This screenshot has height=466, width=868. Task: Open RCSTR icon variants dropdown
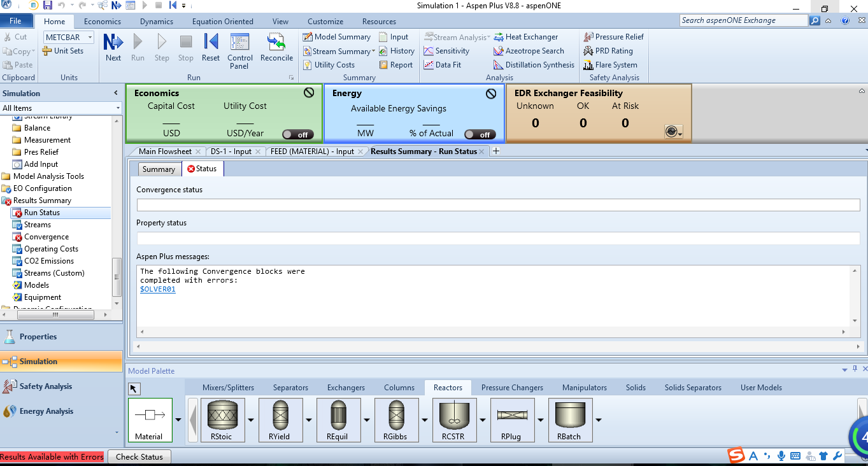[x=483, y=420]
